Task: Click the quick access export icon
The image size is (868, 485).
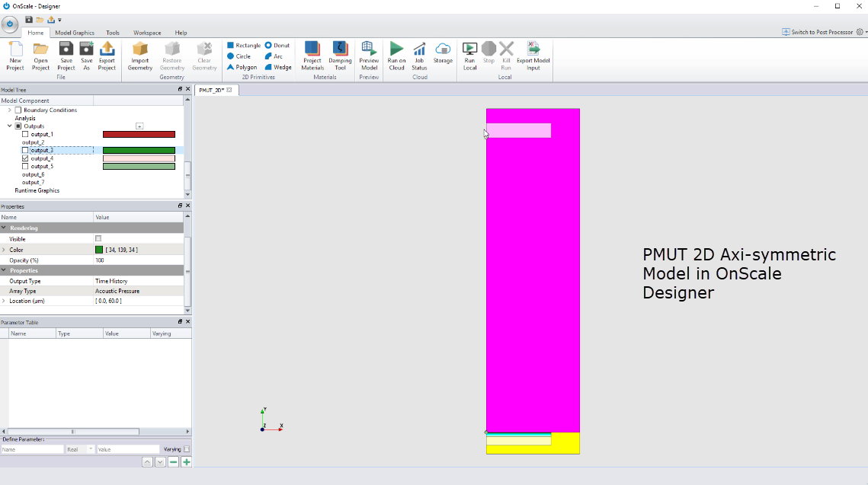Action: (x=51, y=20)
